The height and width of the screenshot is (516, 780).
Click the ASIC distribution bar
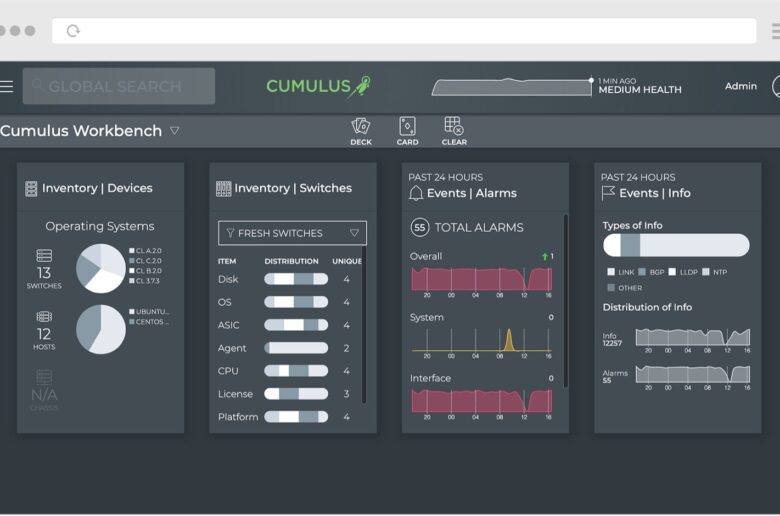tap(296, 325)
